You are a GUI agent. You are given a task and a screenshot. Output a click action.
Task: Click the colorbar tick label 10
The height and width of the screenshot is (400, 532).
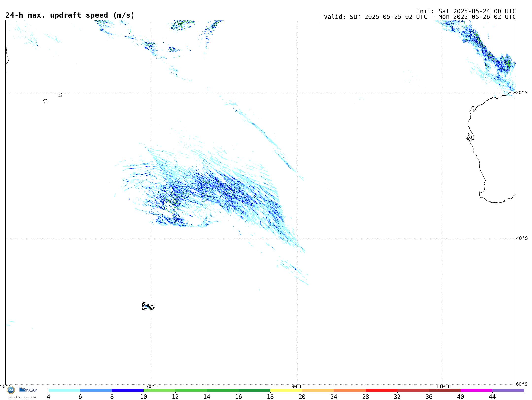coord(144,397)
